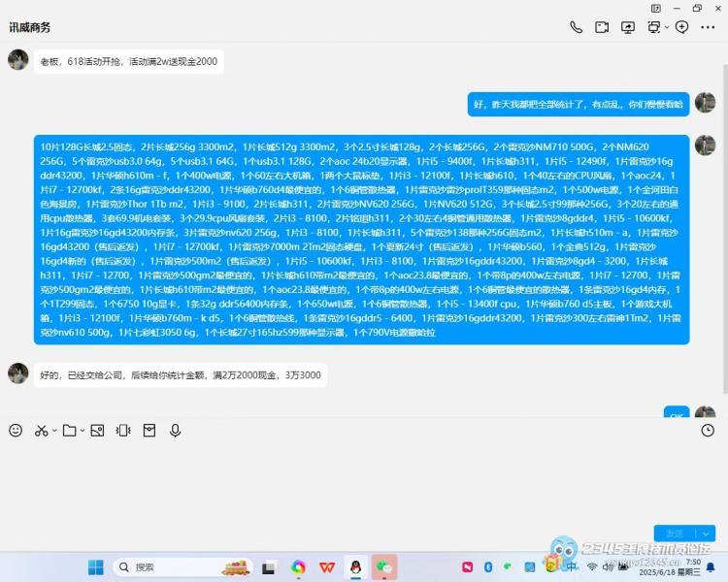The image size is (728, 582).
Task: Open Task View on the taskbar
Action: point(268,567)
